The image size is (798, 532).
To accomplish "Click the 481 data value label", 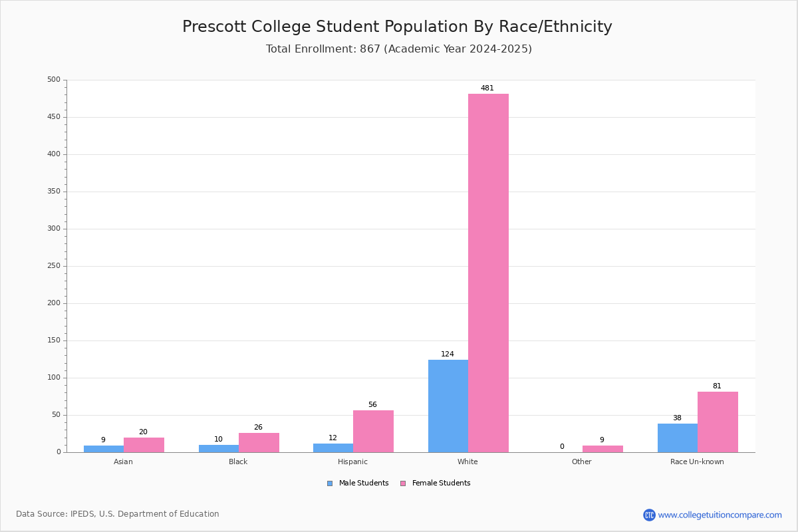I will (487, 88).
